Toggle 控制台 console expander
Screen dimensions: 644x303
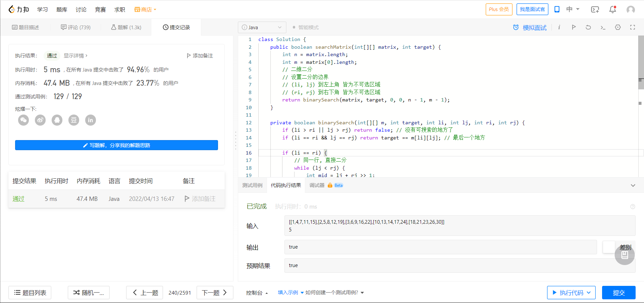coord(257,293)
